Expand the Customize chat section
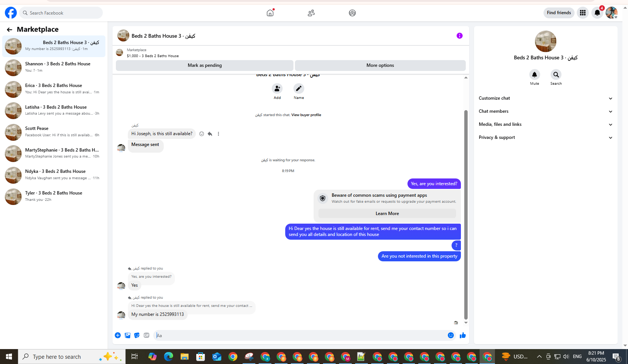 click(545, 98)
